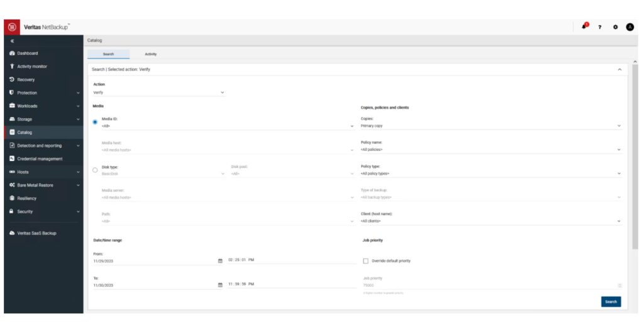Click the Detection and reporting icon
This screenshot has width=644, height=322.
click(12, 145)
